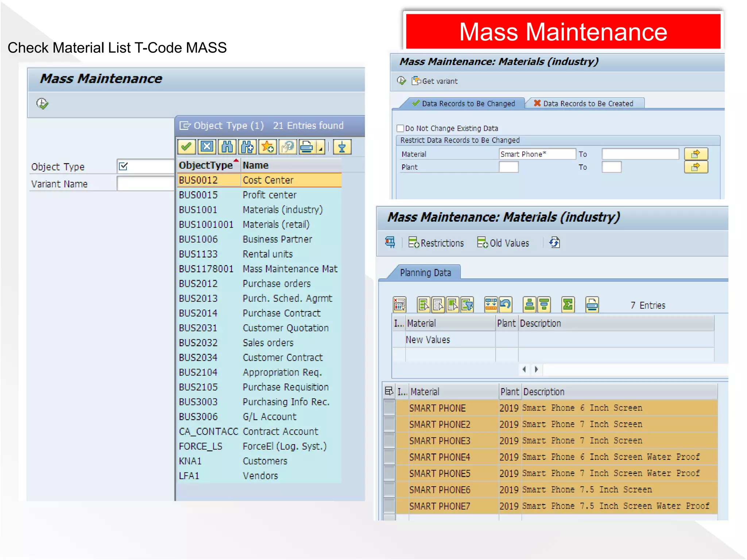Image resolution: width=747 pixels, height=560 pixels.
Task: Click the Old Values button
Action: pos(503,243)
